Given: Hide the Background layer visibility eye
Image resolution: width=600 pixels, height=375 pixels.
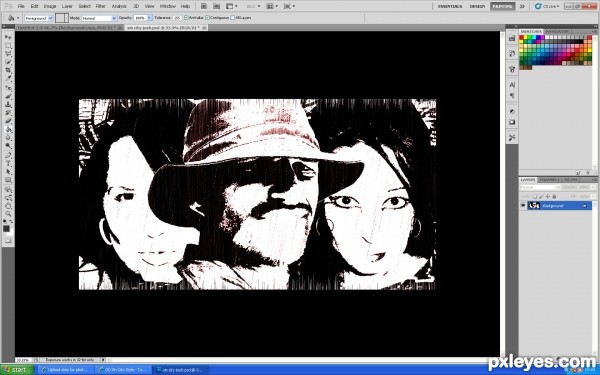Looking at the screenshot, I should coord(523,205).
